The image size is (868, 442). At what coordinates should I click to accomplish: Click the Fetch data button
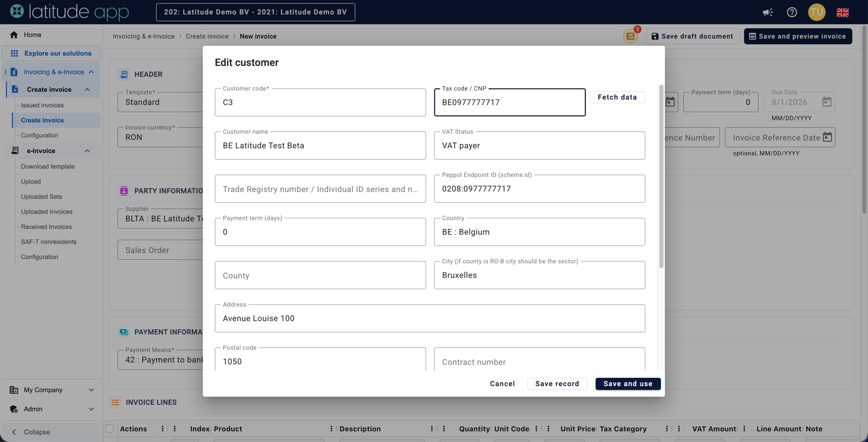tap(617, 97)
